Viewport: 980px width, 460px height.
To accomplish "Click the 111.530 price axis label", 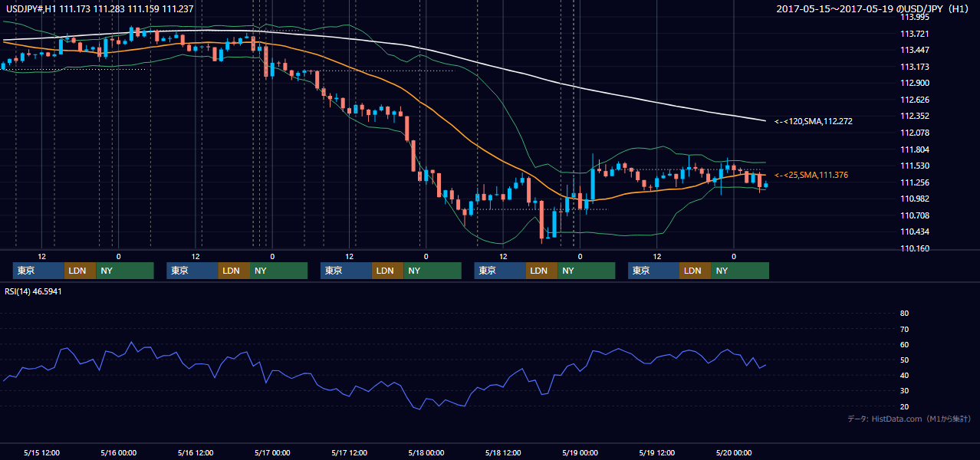I will (914, 166).
